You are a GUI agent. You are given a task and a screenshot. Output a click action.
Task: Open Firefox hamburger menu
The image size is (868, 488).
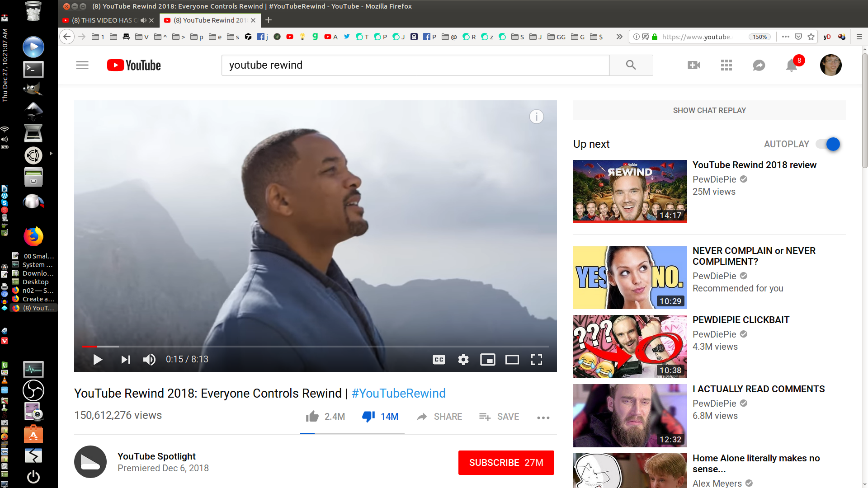[859, 37]
